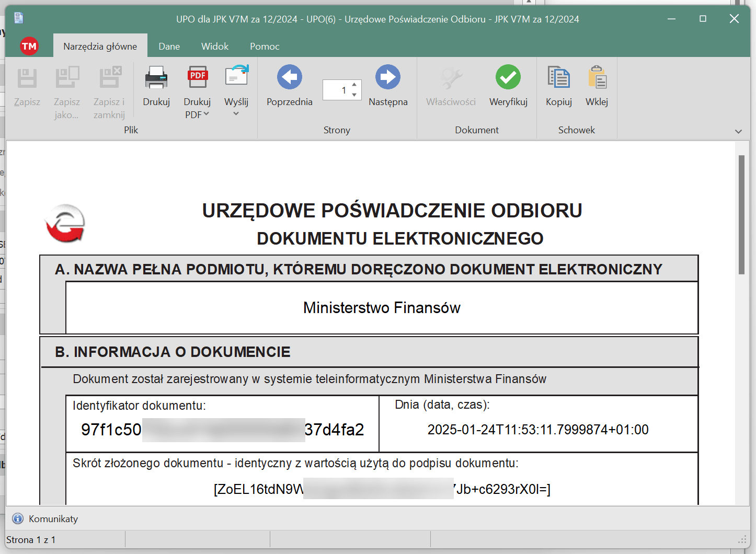Go to previous page with Poprzednia arrow

(289, 77)
